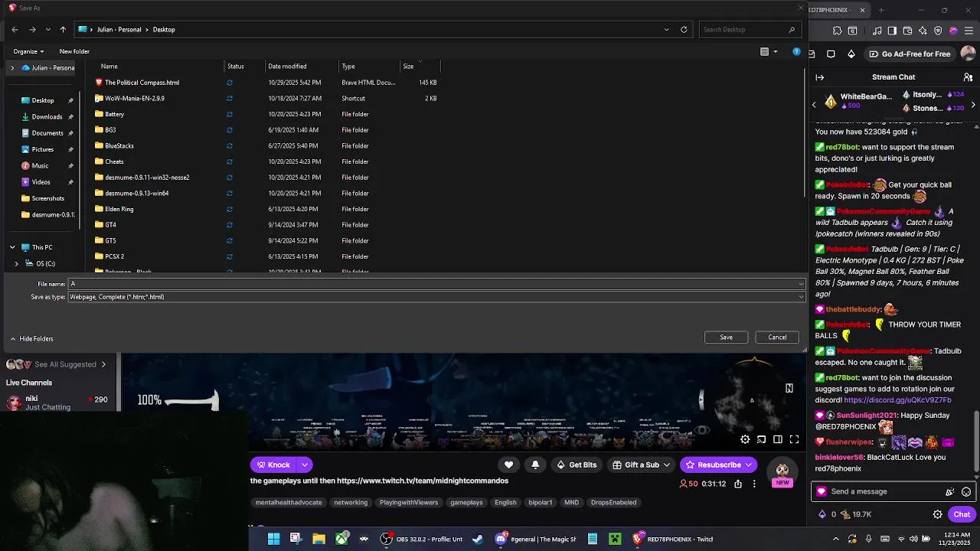Screen dimensions: 980x551
Task: Open Twitch Bits diamond icon in header
Action: (851, 54)
